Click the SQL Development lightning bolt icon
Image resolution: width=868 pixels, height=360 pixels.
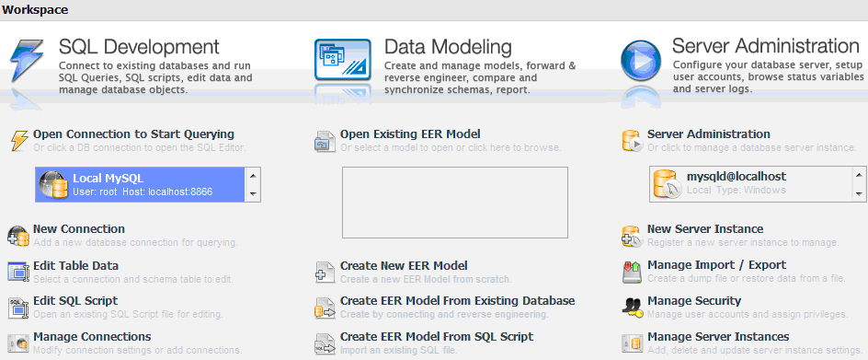[x=27, y=60]
